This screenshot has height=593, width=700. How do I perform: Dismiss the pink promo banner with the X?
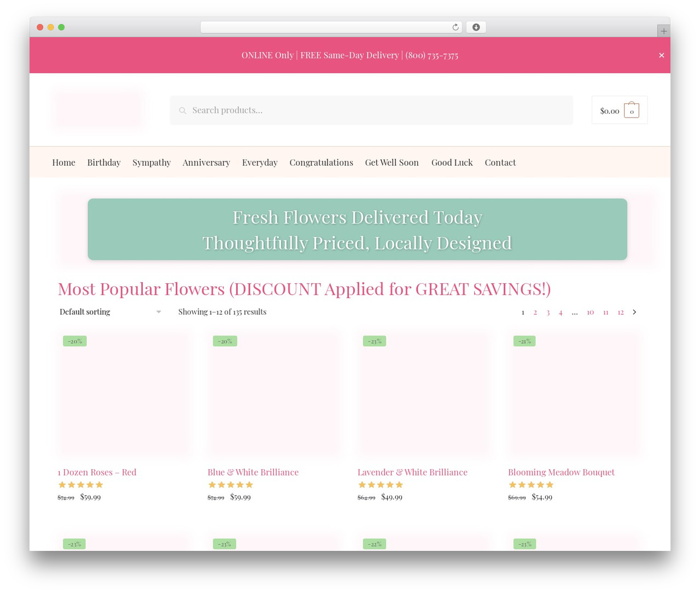tap(661, 55)
